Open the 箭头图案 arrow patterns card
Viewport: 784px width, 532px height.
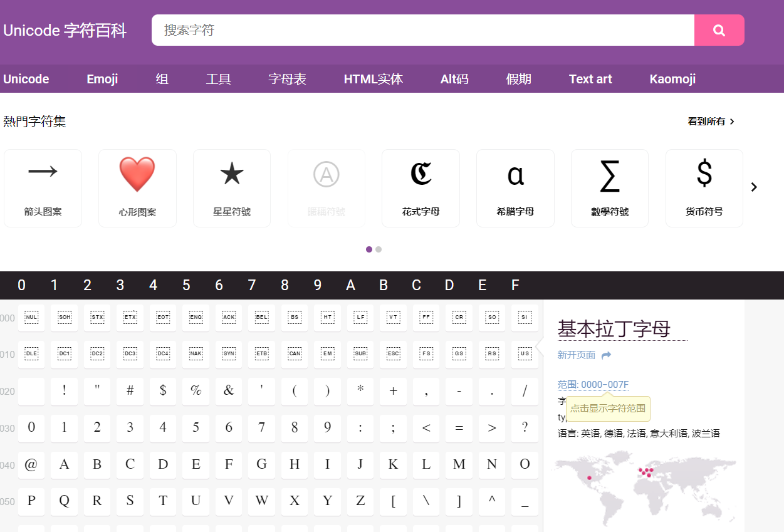43,188
